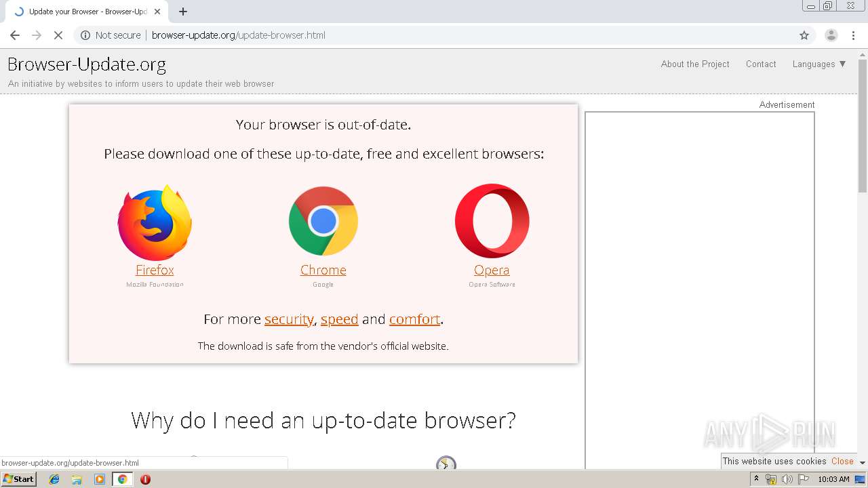Click the Chrome logo icon

point(323,221)
